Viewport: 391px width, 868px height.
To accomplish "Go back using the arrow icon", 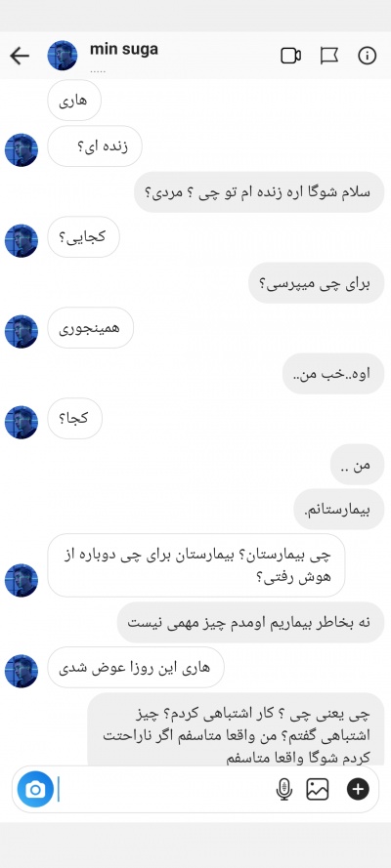I will coord(20,56).
